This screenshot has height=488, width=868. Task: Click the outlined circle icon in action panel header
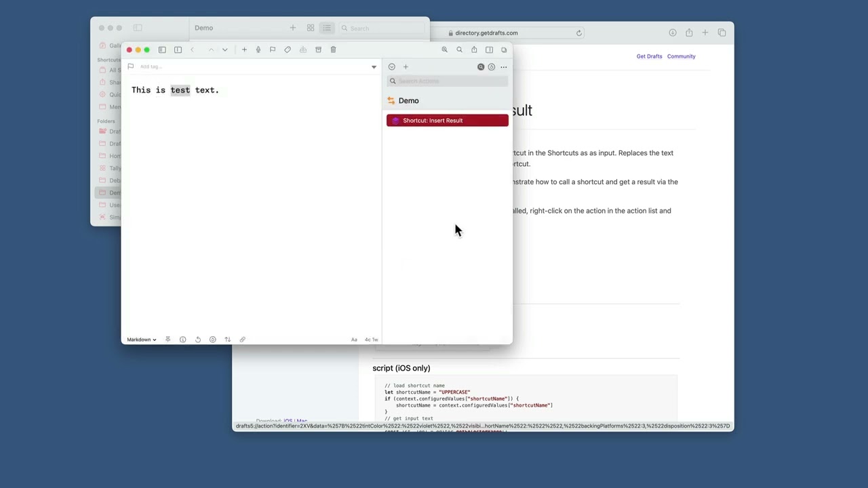click(492, 67)
